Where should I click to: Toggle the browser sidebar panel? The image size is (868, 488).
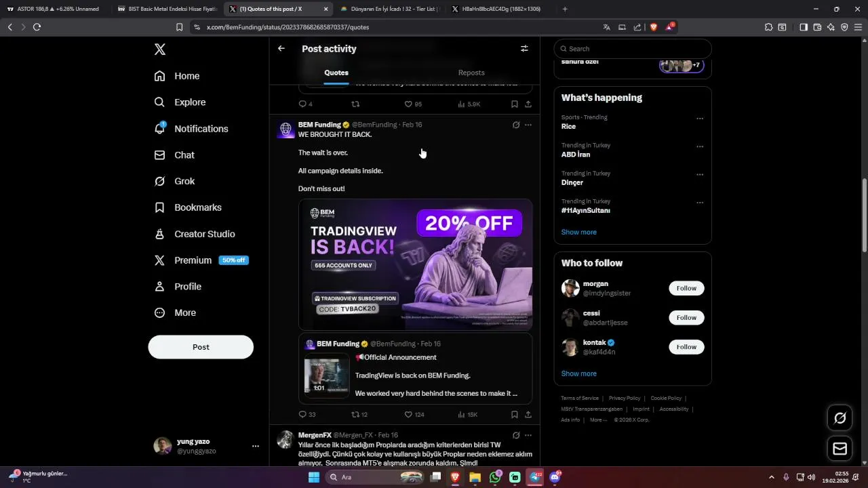804,27
